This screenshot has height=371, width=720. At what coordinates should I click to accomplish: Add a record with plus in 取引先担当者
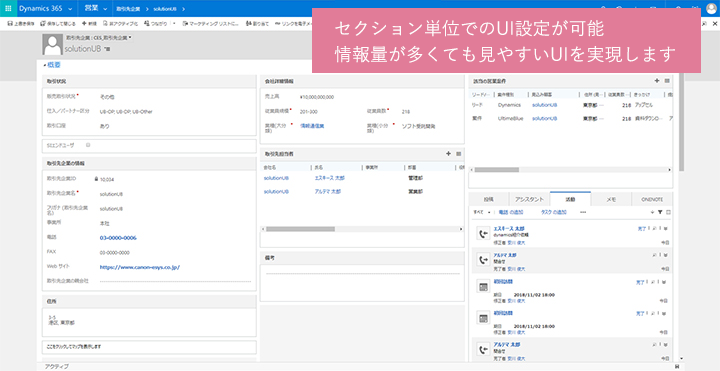pos(449,153)
